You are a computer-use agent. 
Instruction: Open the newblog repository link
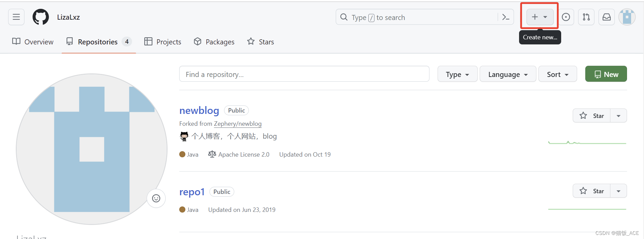tap(199, 111)
